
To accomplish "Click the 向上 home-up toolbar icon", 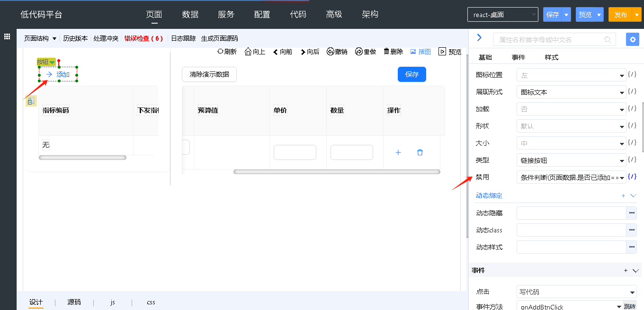I will (248, 52).
